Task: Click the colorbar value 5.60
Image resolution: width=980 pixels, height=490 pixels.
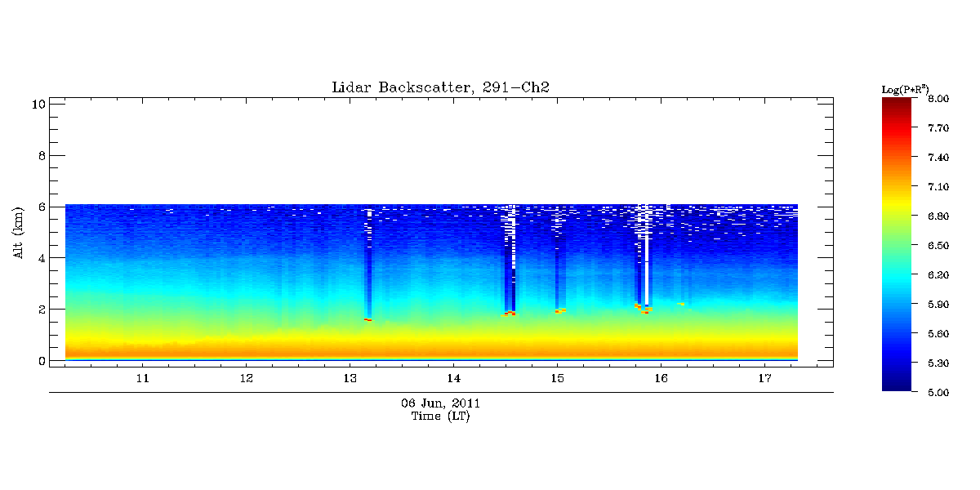Action: (x=938, y=334)
